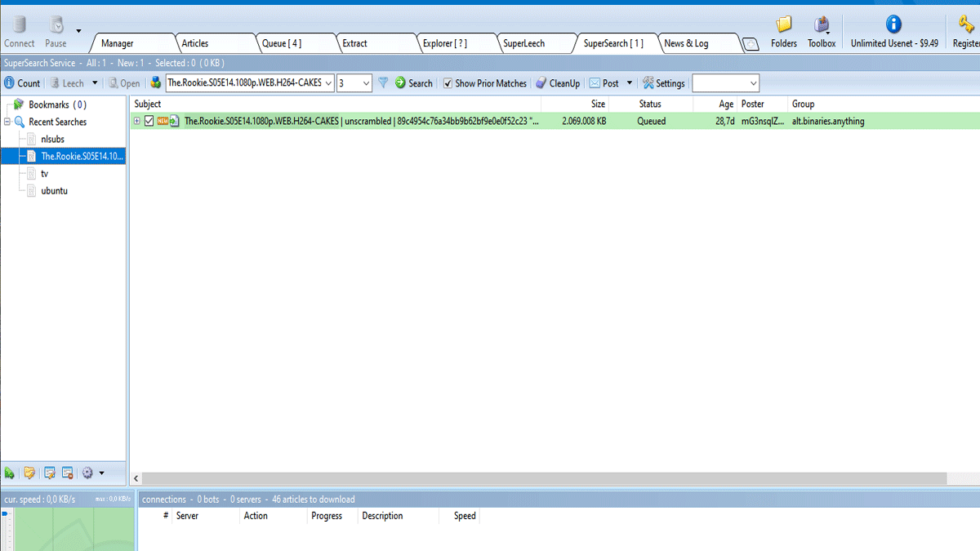Click 2.069.008 KB size cell
980x551 pixels.
pyautogui.click(x=584, y=122)
